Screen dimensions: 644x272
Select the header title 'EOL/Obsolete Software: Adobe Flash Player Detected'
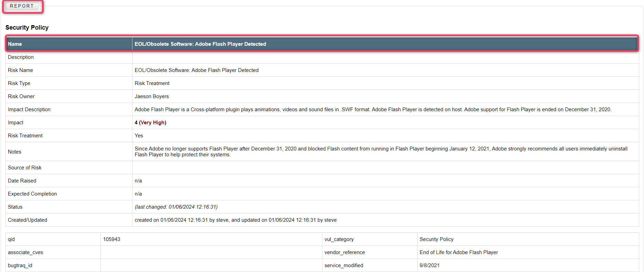click(x=200, y=44)
